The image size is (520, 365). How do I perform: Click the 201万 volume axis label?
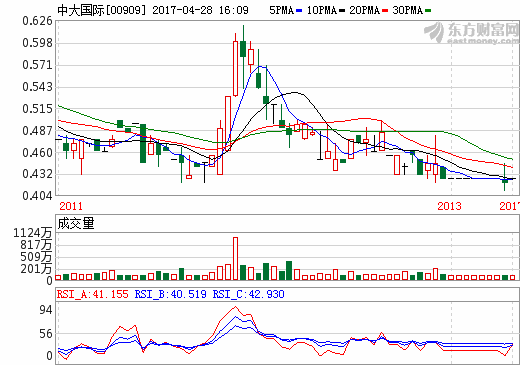(36, 269)
